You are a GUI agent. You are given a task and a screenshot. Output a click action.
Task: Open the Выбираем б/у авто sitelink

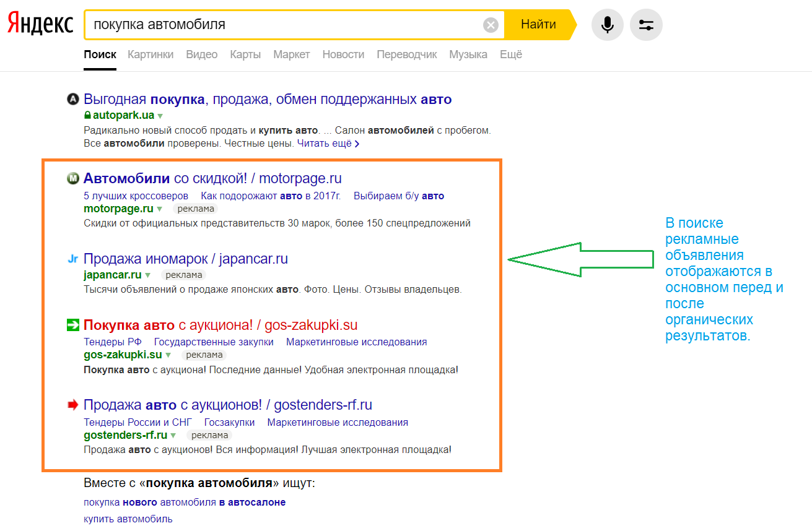399,196
